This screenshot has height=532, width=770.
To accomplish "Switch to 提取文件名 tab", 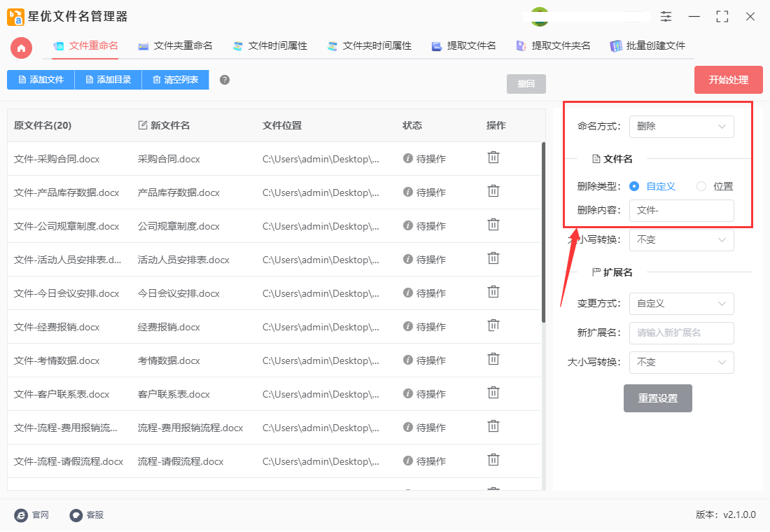I will tap(463, 46).
